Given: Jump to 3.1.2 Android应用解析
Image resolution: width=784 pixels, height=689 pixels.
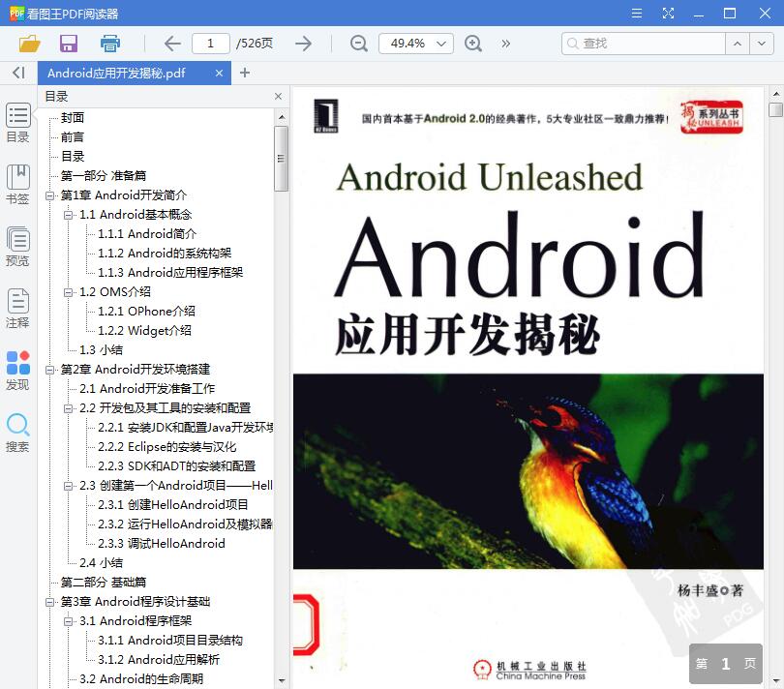Looking at the screenshot, I should [159, 660].
